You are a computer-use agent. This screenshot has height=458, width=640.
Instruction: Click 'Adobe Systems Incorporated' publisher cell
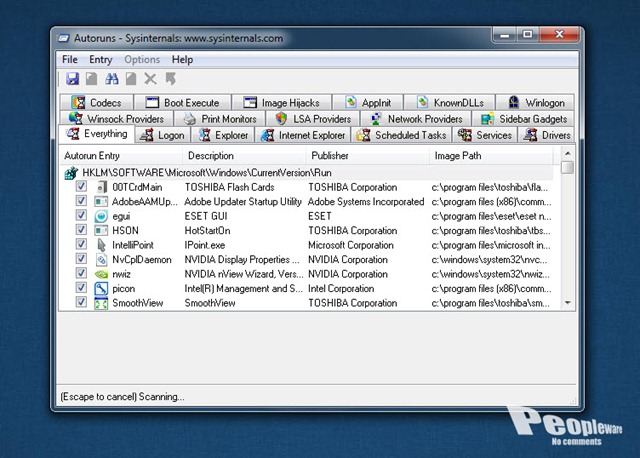[366, 202]
